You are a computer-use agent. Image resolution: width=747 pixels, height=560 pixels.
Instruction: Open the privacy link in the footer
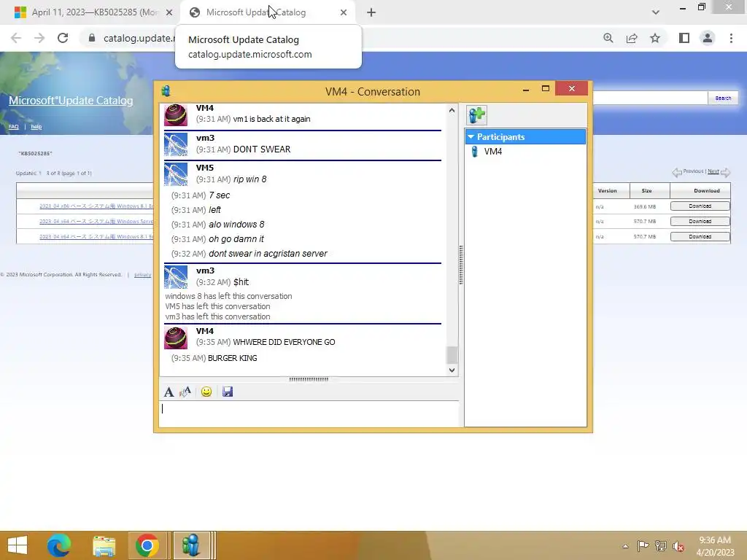[142, 275]
